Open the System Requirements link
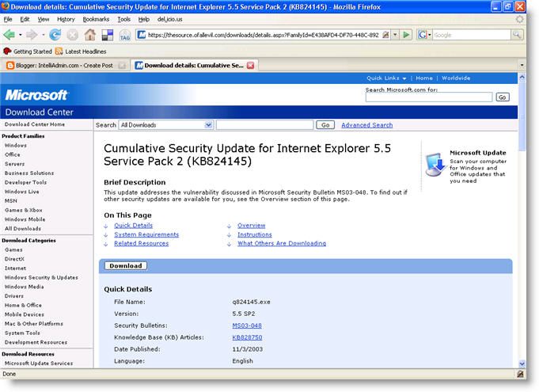The width and height of the screenshot is (539, 392). pyautogui.click(x=146, y=234)
